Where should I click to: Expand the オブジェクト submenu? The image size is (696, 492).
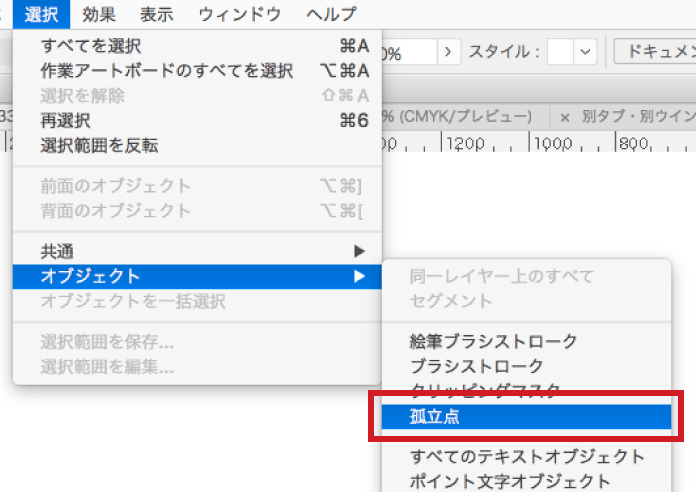pos(90,276)
